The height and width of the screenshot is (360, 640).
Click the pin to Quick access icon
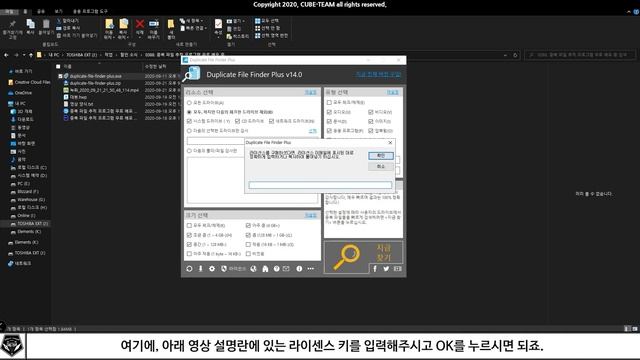pos(12,24)
